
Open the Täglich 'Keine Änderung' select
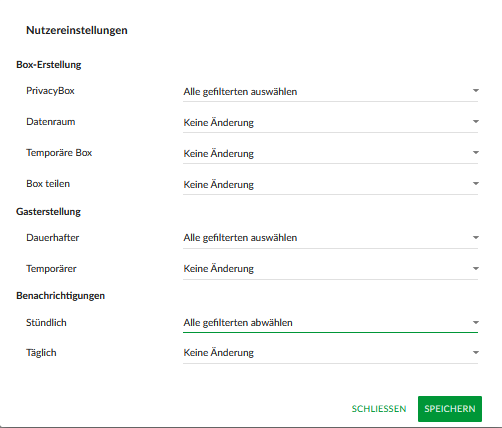(330, 353)
